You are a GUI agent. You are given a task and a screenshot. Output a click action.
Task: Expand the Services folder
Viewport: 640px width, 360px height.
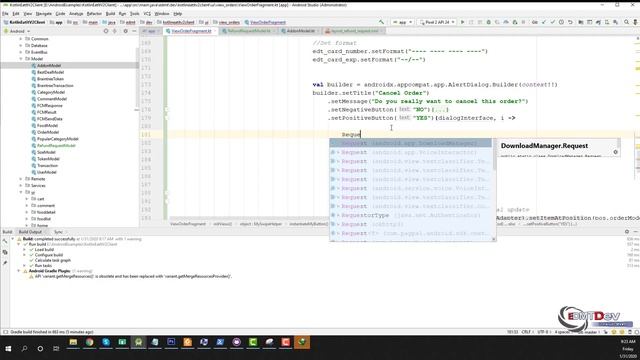[x=21, y=185]
